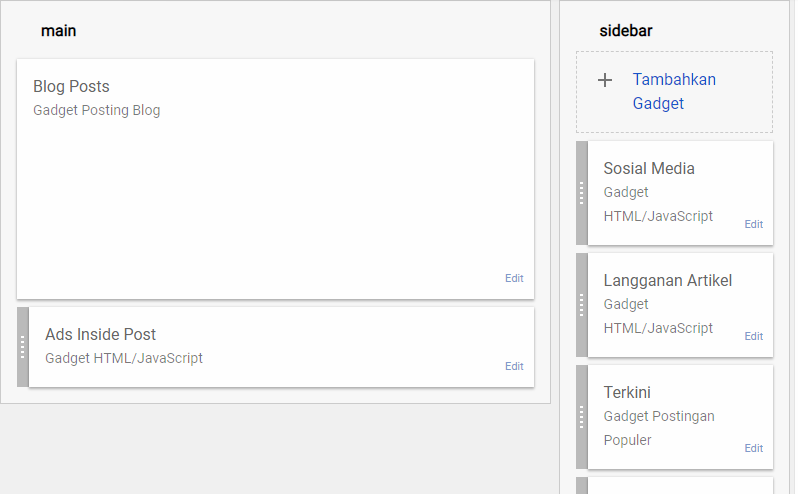Click the main section heading
Screen dimensions: 798x494
(58, 31)
